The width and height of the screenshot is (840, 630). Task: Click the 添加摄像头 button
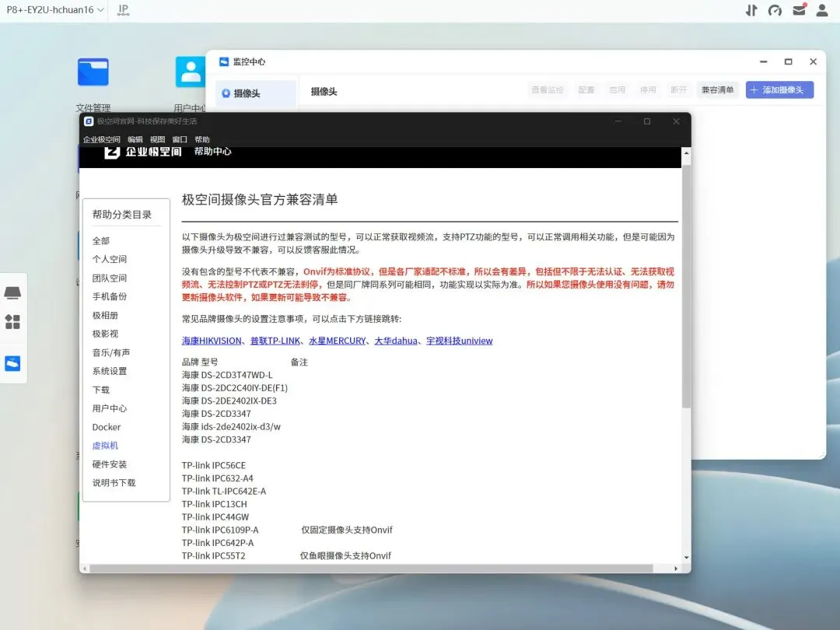pyautogui.click(x=779, y=90)
